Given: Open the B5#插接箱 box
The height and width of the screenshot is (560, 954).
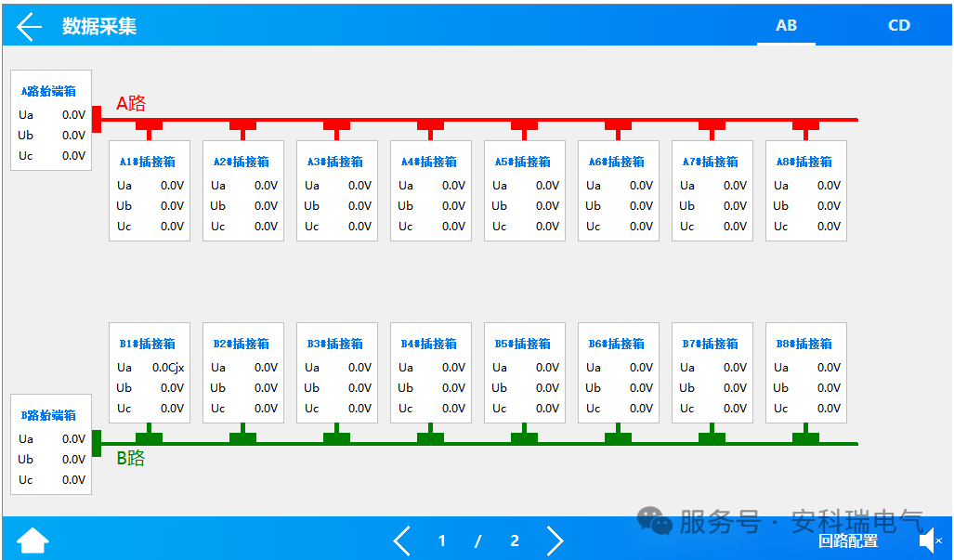Looking at the screenshot, I should (525, 372).
